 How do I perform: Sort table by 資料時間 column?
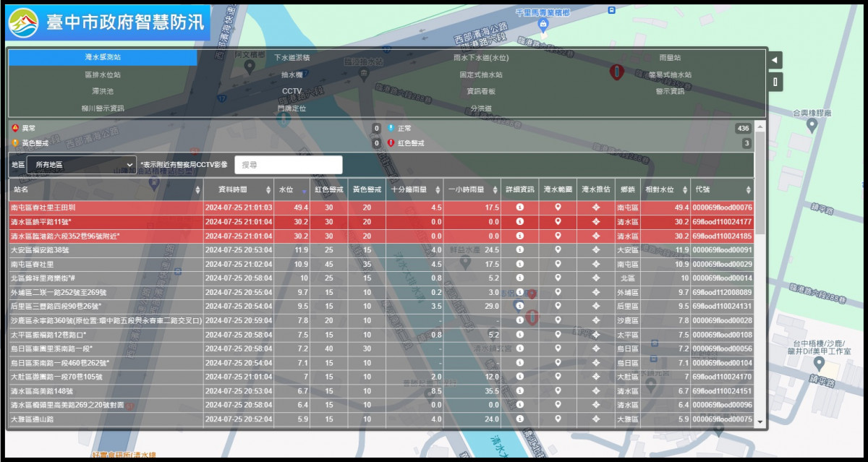[238, 189]
